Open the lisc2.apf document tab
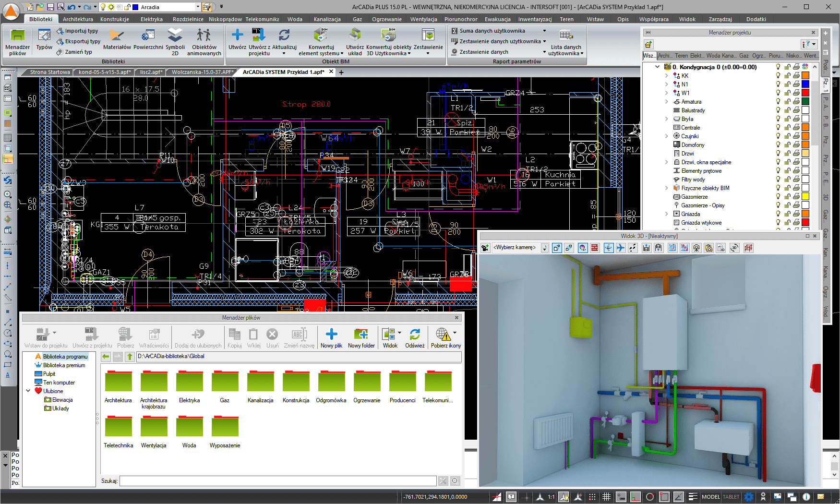 pos(151,72)
